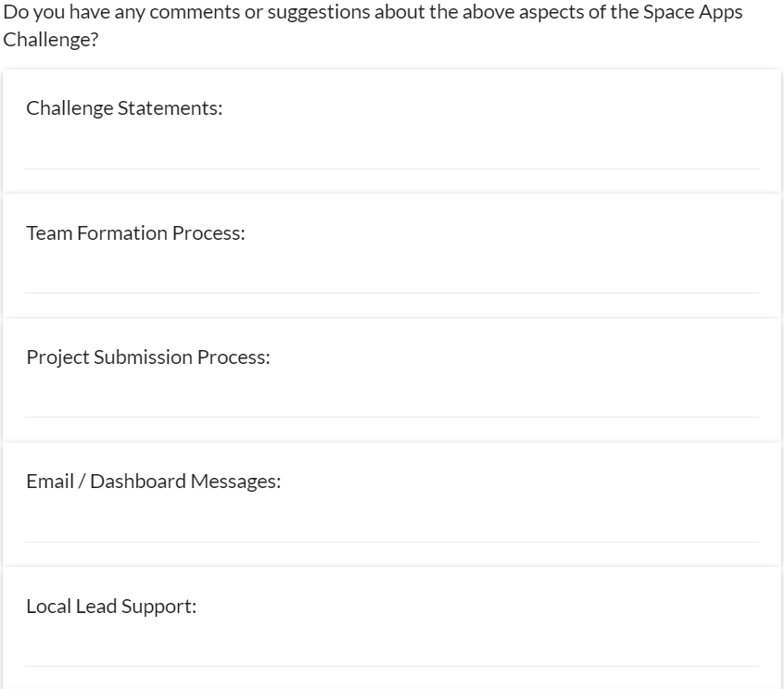784x689 pixels.
Task: Type area under Project Submission Process
Action: (x=391, y=402)
